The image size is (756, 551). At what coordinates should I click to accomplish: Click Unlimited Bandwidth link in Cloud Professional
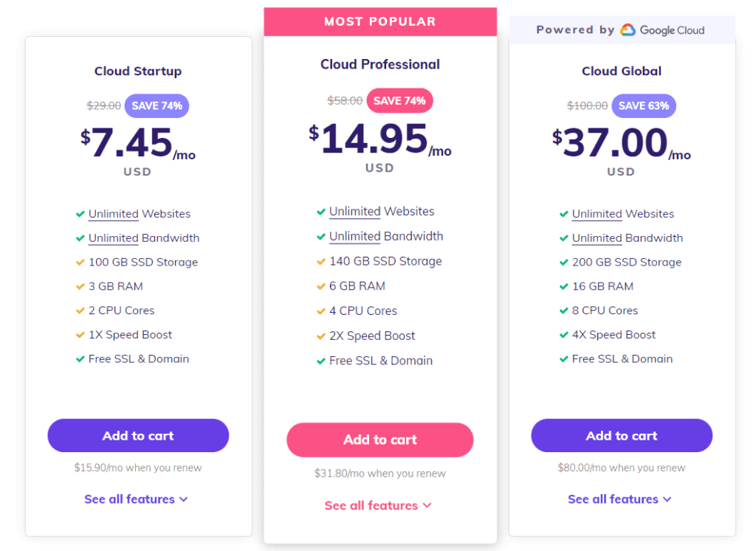[x=354, y=237]
